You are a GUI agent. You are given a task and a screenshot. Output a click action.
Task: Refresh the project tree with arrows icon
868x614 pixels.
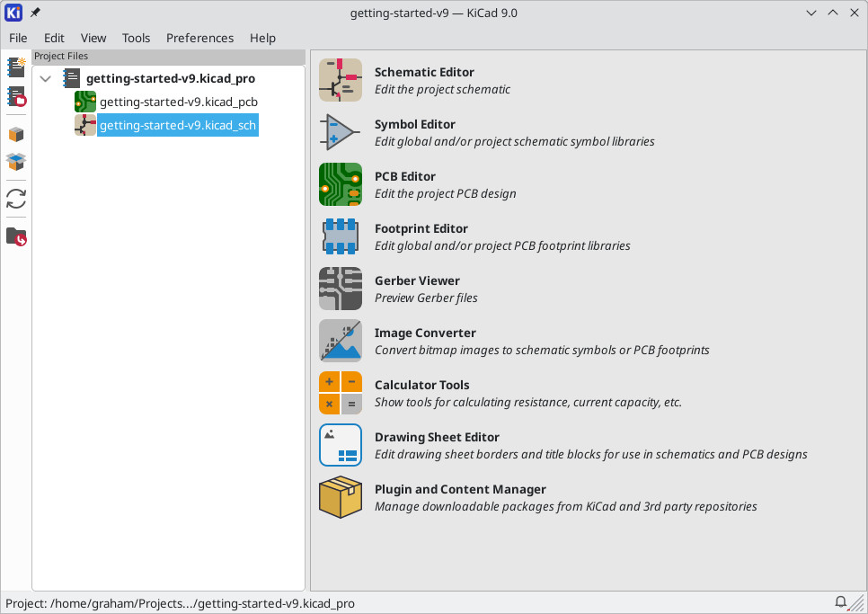point(16,199)
